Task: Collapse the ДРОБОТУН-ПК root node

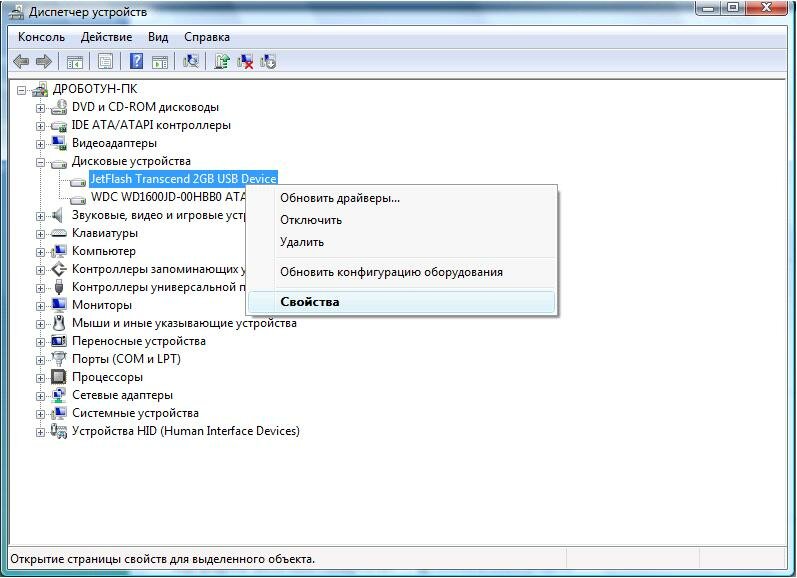Action: pos(21,90)
